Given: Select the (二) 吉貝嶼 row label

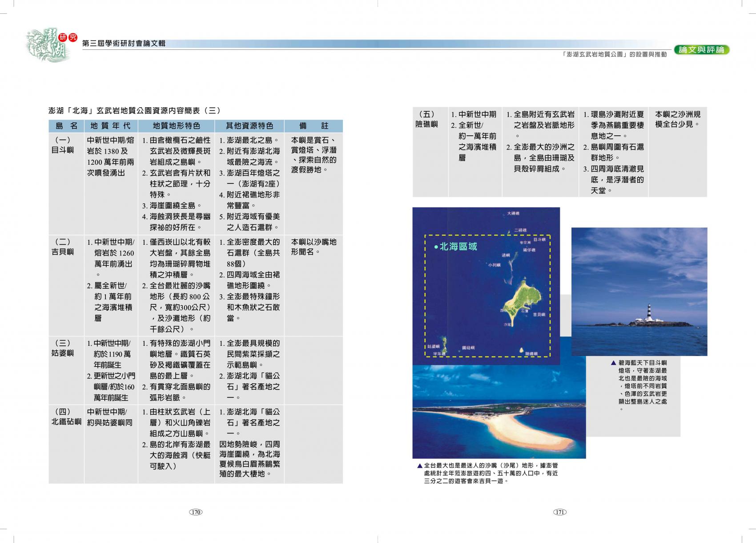Looking at the screenshot, I should (62, 247).
